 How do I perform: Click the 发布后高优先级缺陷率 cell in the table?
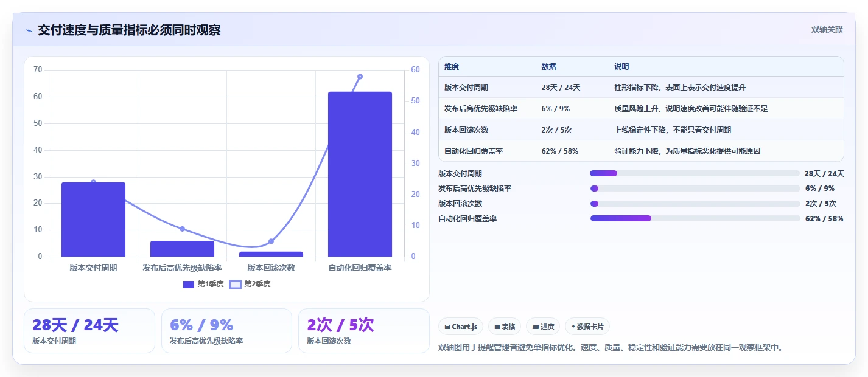tap(481, 109)
